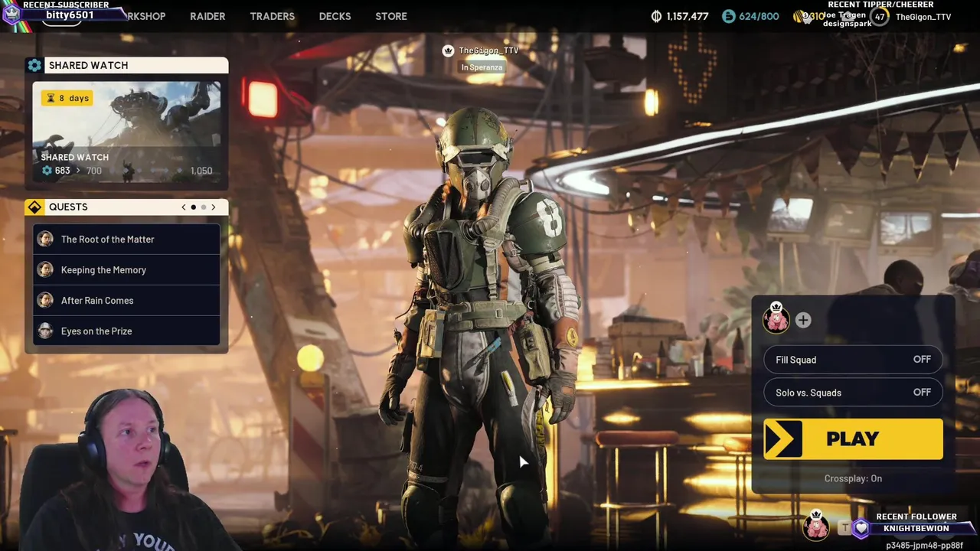Click Eyes on the Prize trader portrait

pos(46,331)
